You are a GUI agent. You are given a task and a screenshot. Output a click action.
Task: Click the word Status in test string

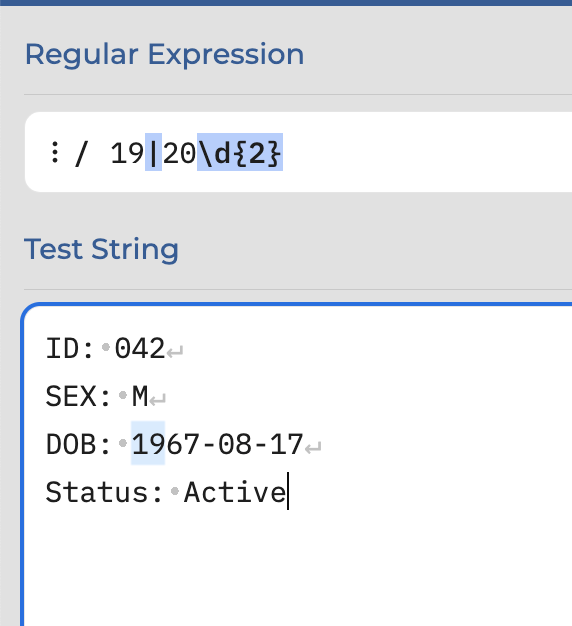point(98,492)
